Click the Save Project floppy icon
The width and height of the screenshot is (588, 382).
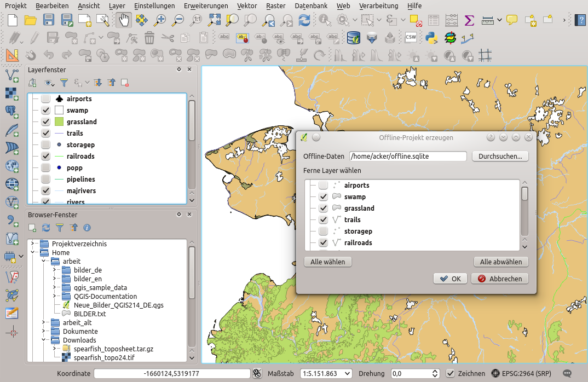[49, 20]
